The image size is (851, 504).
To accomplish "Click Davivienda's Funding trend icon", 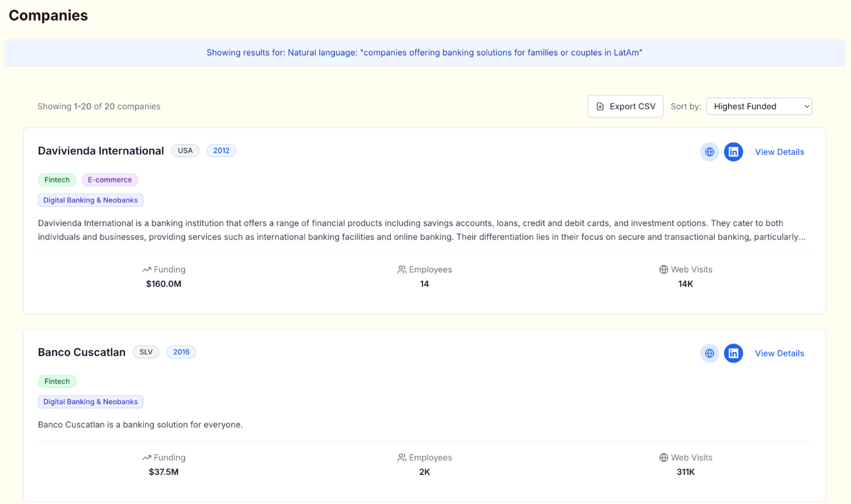I will coord(147,270).
